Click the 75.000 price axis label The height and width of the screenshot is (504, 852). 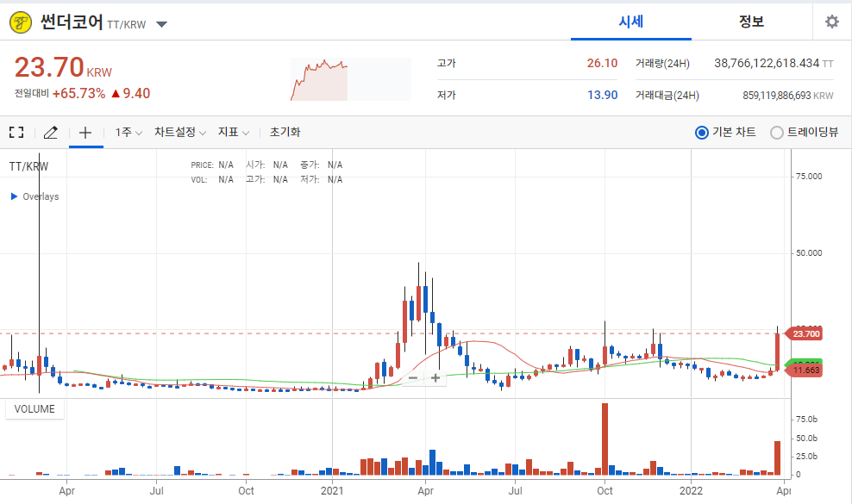(x=809, y=176)
